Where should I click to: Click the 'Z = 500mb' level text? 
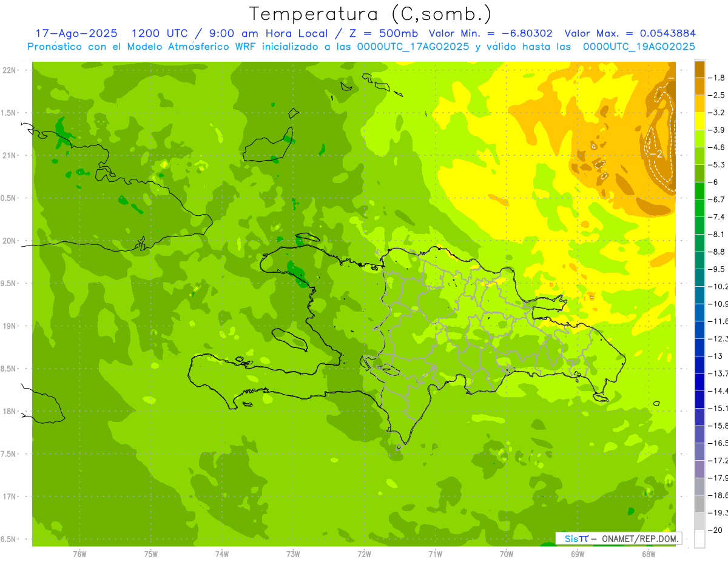(381, 33)
